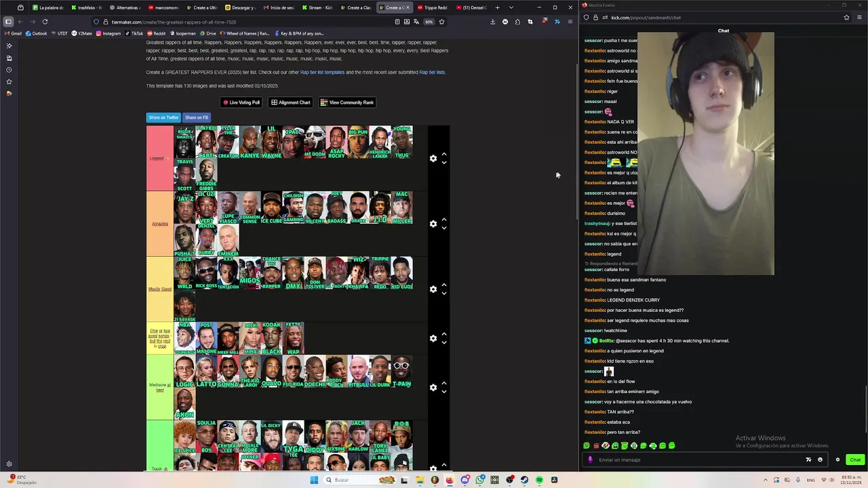868x488 pixels.
Task: Move the Mediocre at best row down
Action: click(444, 392)
